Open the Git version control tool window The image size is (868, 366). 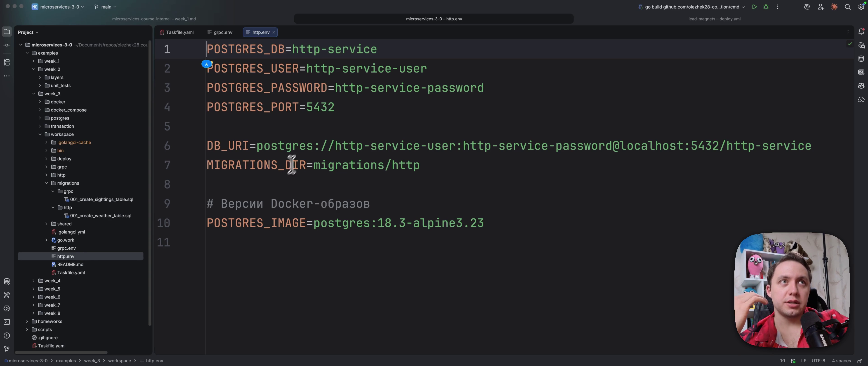point(7,349)
